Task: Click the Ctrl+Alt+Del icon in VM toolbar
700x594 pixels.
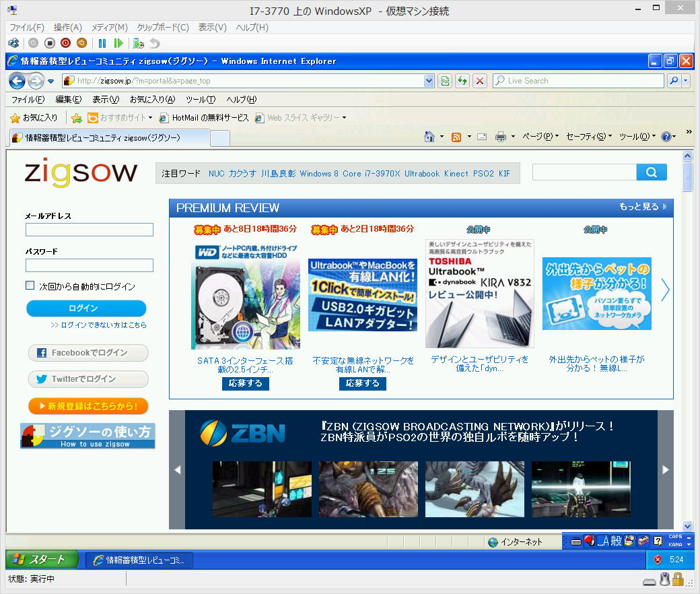Action: (14, 43)
